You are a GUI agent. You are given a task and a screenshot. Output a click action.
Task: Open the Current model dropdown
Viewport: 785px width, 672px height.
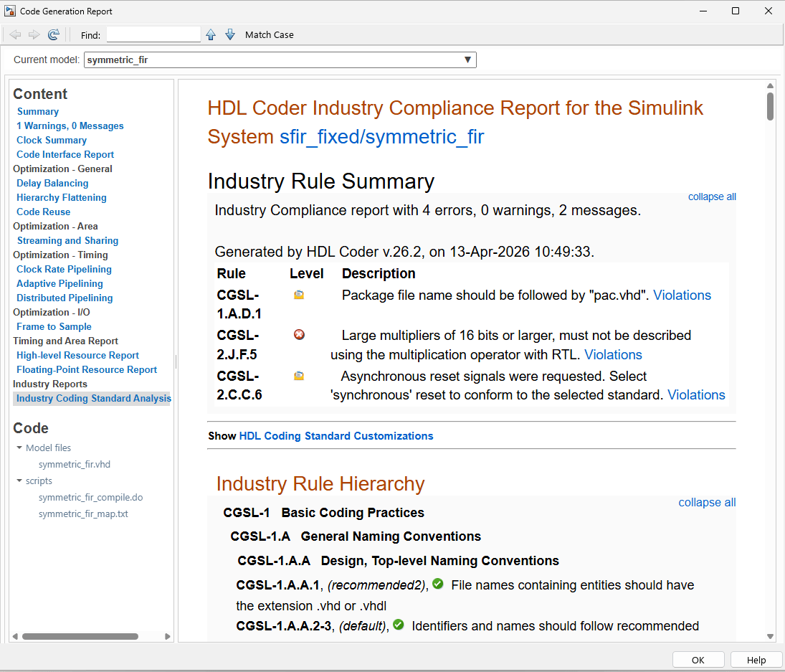click(x=280, y=60)
